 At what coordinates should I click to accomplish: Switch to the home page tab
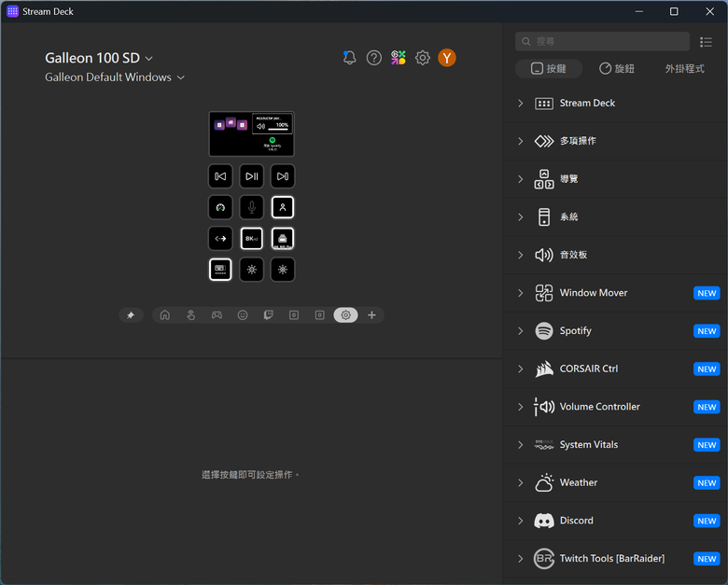click(165, 315)
